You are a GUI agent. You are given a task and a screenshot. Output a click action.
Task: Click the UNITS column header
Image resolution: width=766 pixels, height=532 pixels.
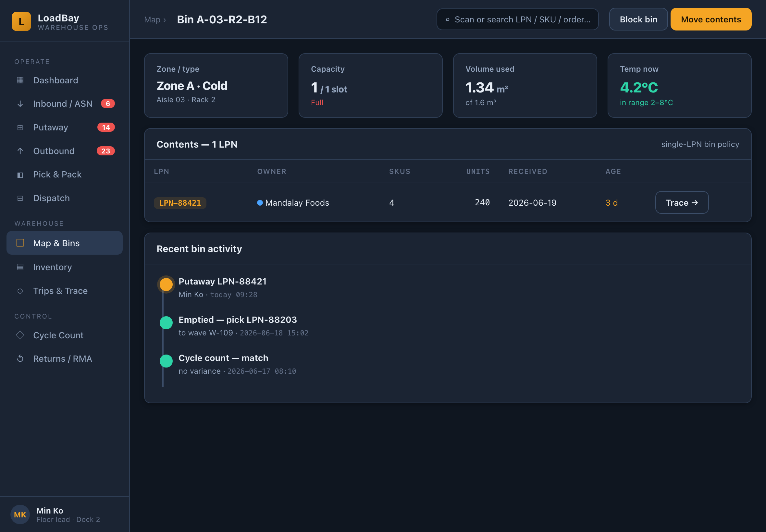coord(478,171)
